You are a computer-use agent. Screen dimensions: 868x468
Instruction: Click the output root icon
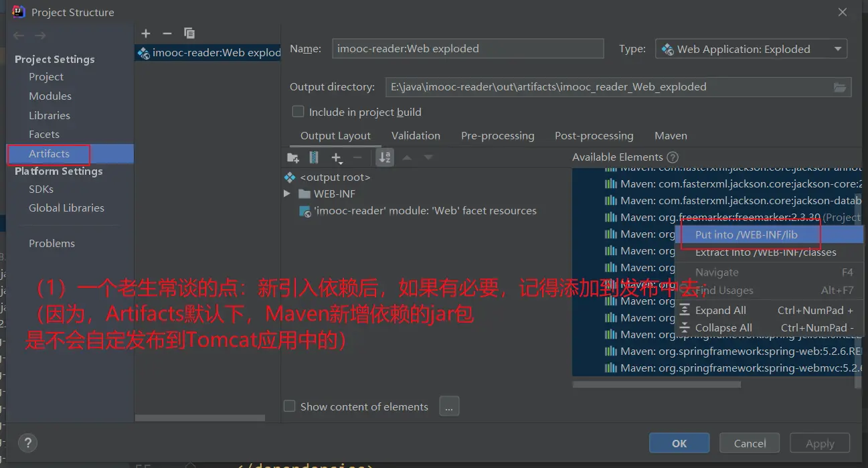click(290, 177)
